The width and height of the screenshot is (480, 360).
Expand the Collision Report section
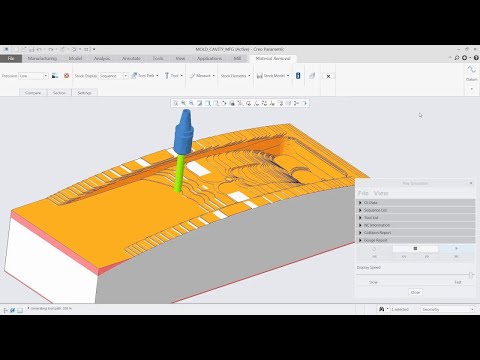click(416, 233)
